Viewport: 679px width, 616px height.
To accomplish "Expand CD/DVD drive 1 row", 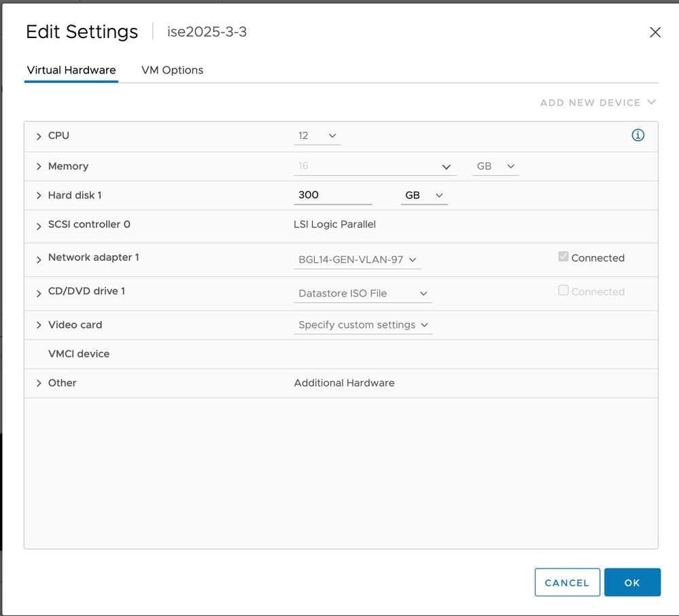I will [x=39, y=293].
